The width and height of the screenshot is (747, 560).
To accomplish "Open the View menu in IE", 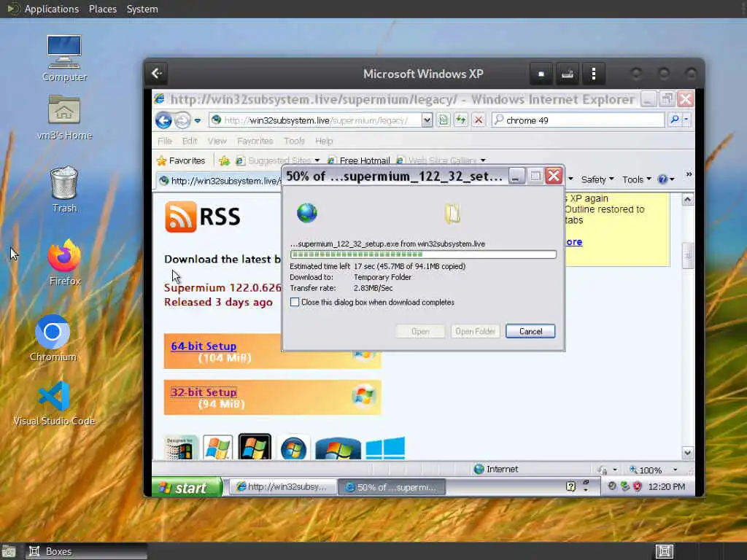I will click(x=217, y=141).
